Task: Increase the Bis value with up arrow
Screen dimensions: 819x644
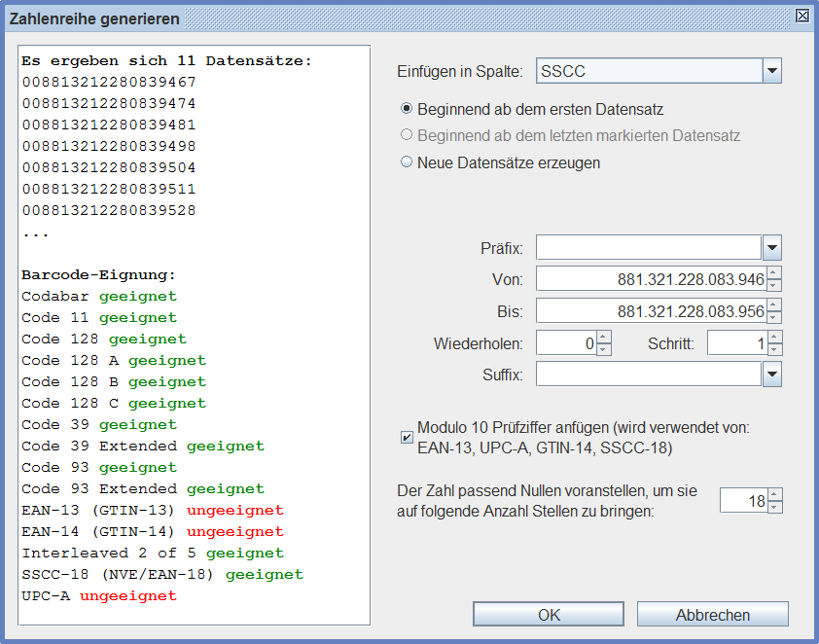Action: click(x=774, y=305)
